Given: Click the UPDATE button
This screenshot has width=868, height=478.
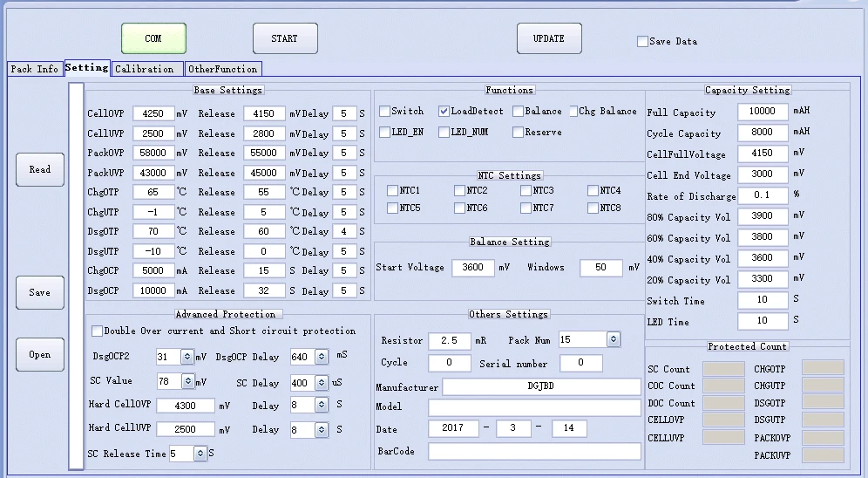Looking at the screenshot, I should coord(548,38).
